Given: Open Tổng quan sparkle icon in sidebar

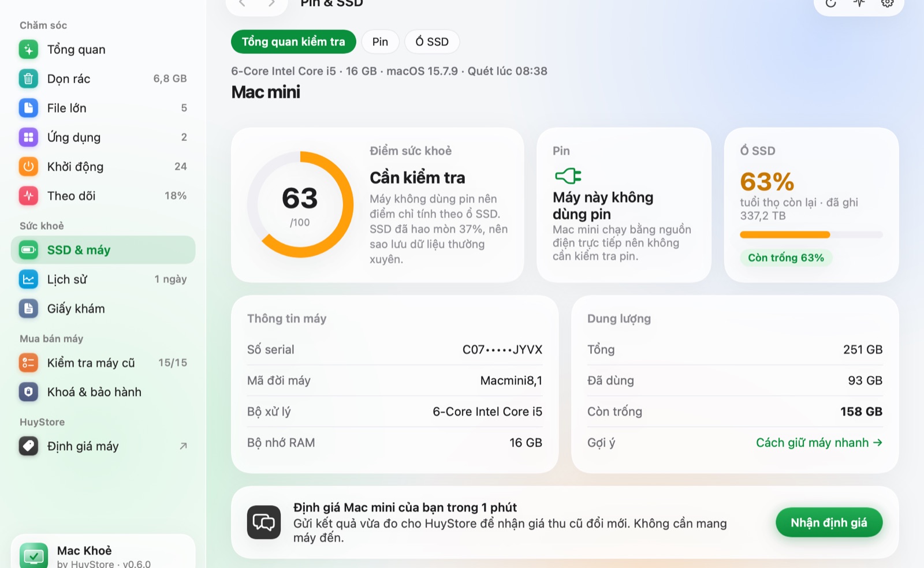Looking at the screenshot, I should coord(28,50).
